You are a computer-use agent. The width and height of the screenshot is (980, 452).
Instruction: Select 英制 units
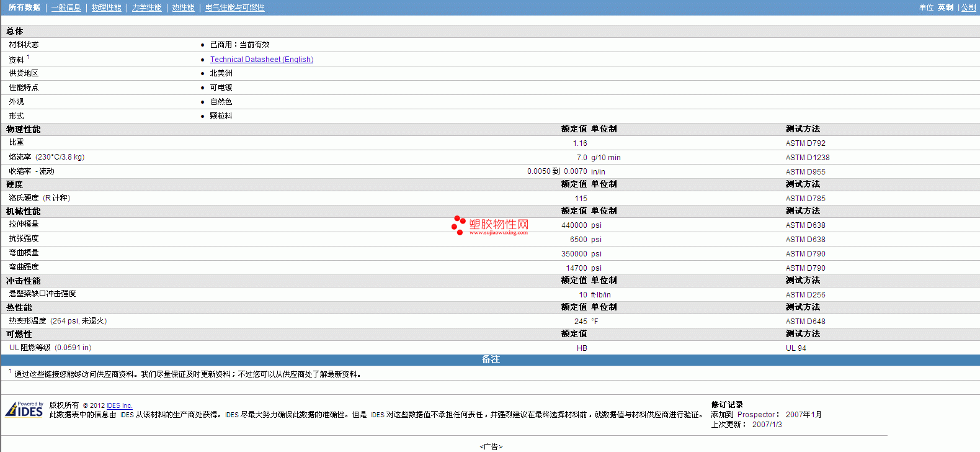[946, 7]
